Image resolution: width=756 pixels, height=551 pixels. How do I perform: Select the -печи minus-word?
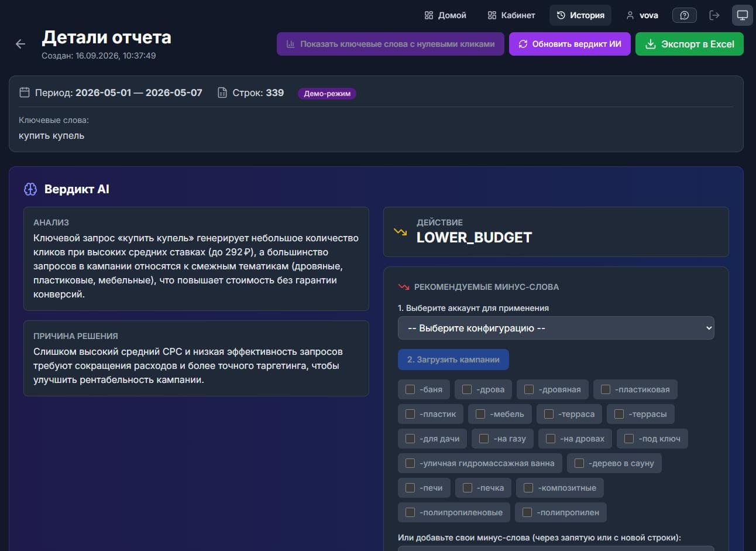click(x=410, y=488)
